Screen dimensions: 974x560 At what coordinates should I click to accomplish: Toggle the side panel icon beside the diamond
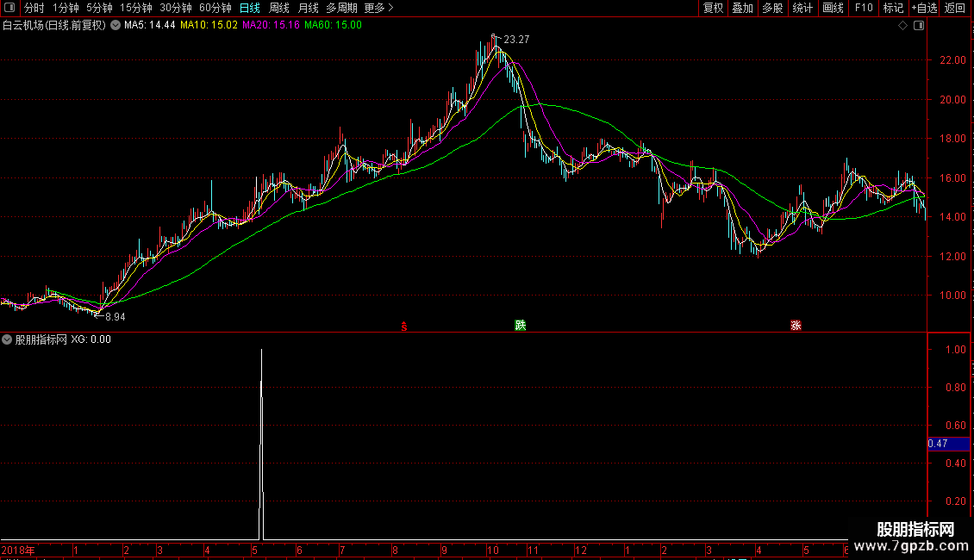(x=919, y=26)
